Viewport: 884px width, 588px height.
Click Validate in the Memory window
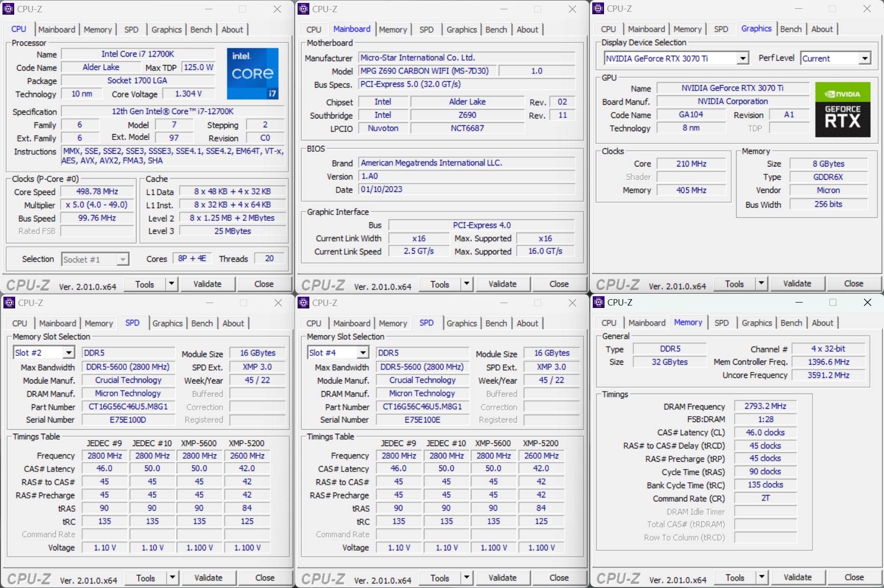[x=797, y=577]
